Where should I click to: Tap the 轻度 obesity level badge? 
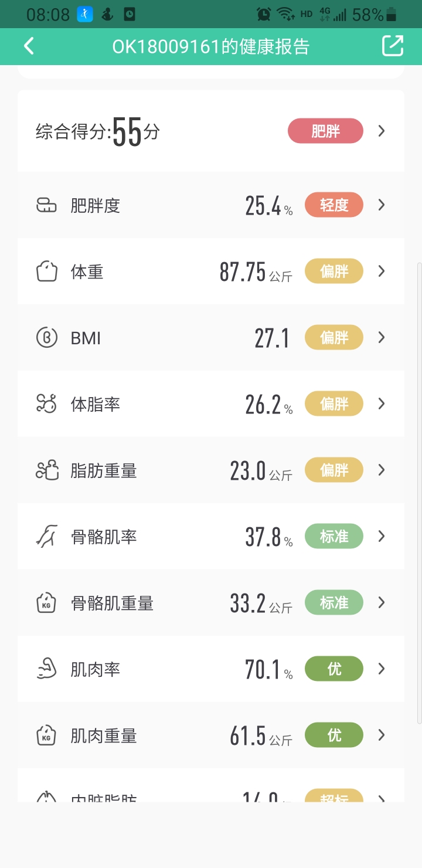(334, 205)
